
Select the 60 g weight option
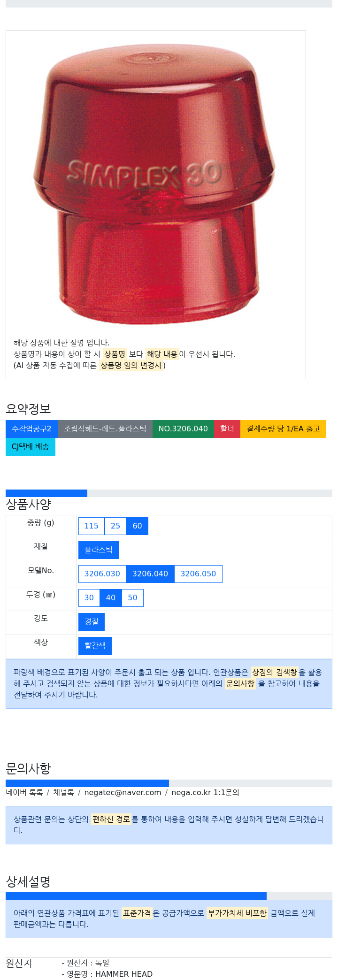pyautogui.click(x=137, y=526)
